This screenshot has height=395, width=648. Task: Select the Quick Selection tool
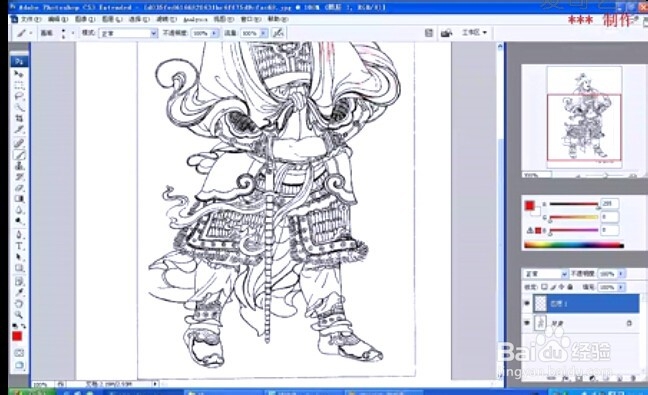(x=19, y=107)
